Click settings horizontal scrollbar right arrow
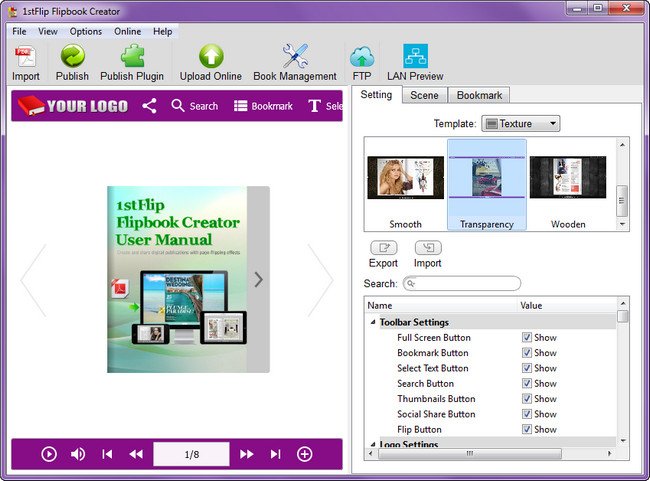Image resolution: width=650 pixels, height=481 pixels. (x=609, y=453)
